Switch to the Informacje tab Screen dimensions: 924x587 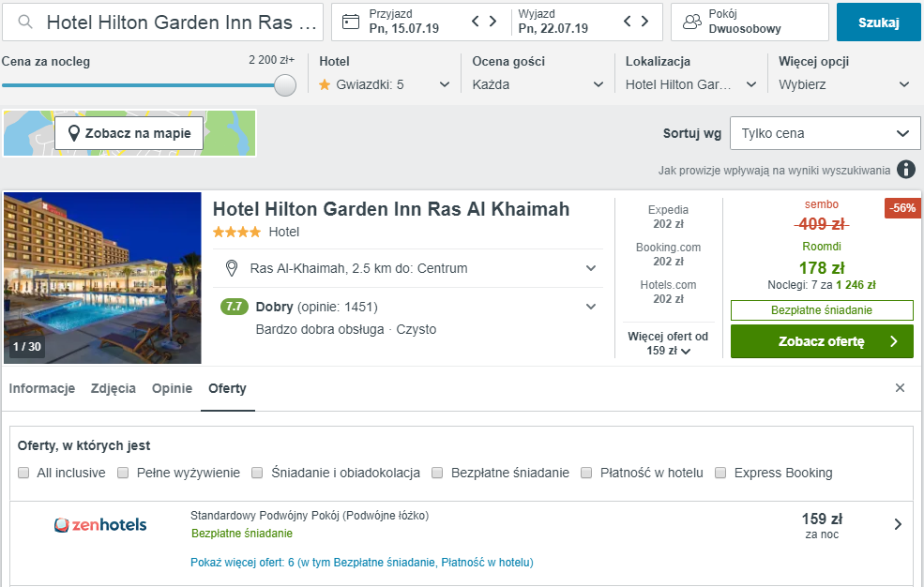42,388
